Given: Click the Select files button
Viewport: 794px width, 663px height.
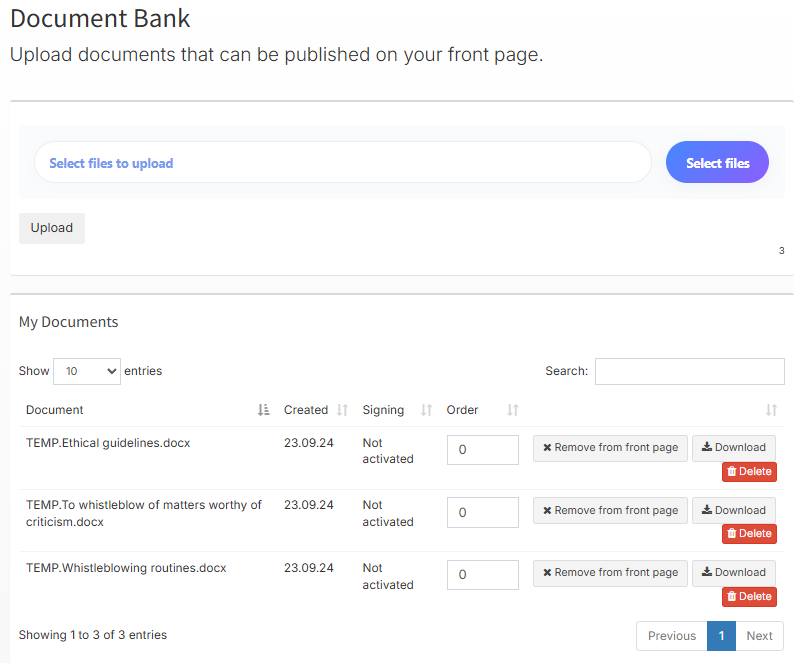Looking at the screenshot, I should click(717, 163).
